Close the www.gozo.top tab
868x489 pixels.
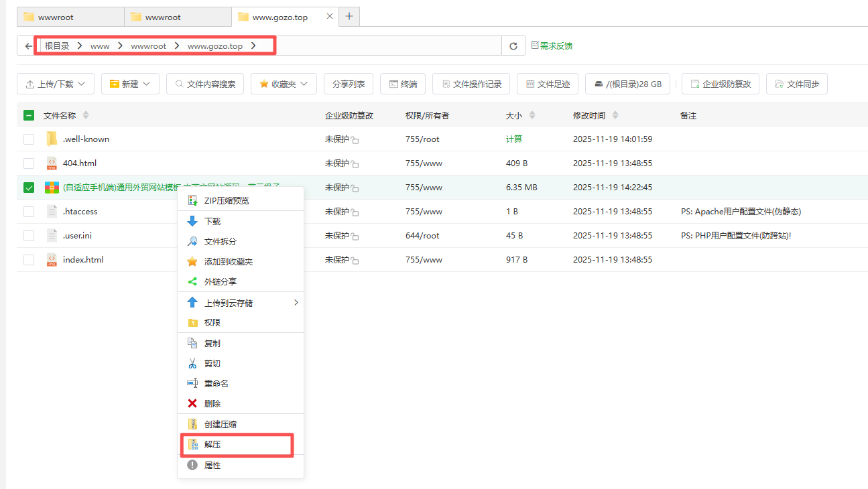point(329,16)
